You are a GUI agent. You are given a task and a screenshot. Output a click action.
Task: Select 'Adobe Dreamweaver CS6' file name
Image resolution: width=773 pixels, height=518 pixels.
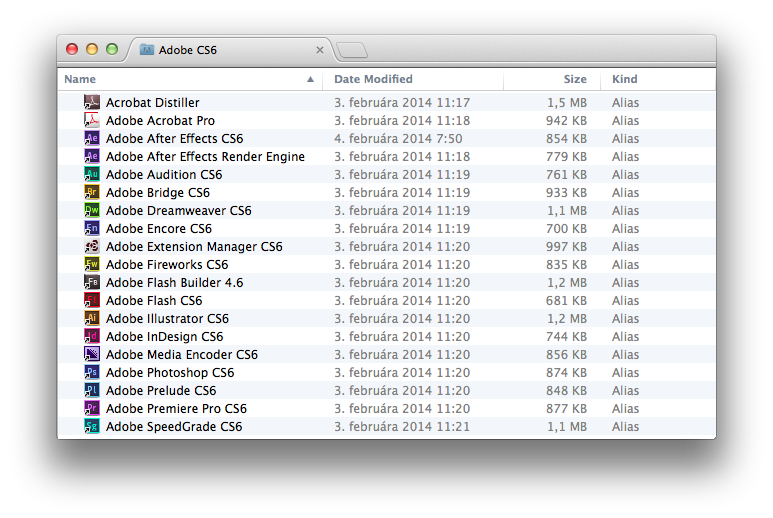coord(178,210)
